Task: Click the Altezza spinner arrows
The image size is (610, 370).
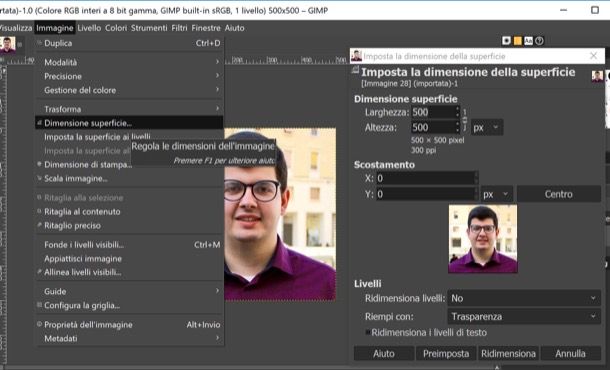Action: click(x=458, y=127)
